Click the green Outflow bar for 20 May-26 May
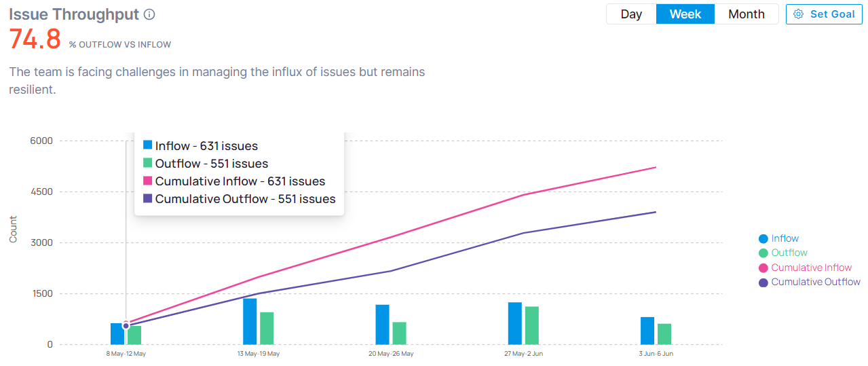 pos(399,333)
